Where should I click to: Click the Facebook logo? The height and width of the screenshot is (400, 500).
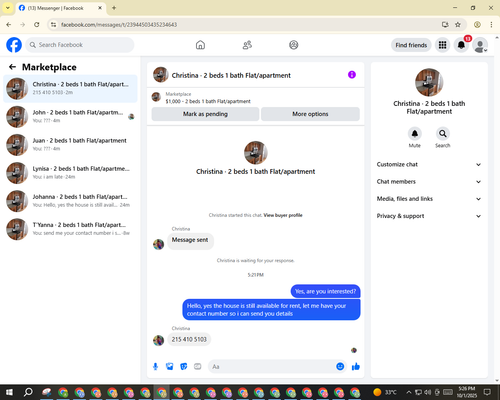pos(14,45)
